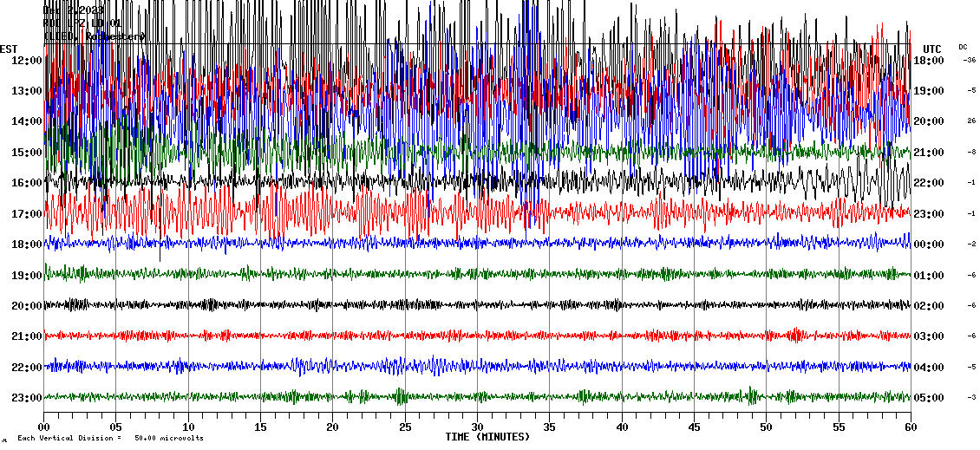Select the 18:00 UTC label on the right

[x=927, y=61]
